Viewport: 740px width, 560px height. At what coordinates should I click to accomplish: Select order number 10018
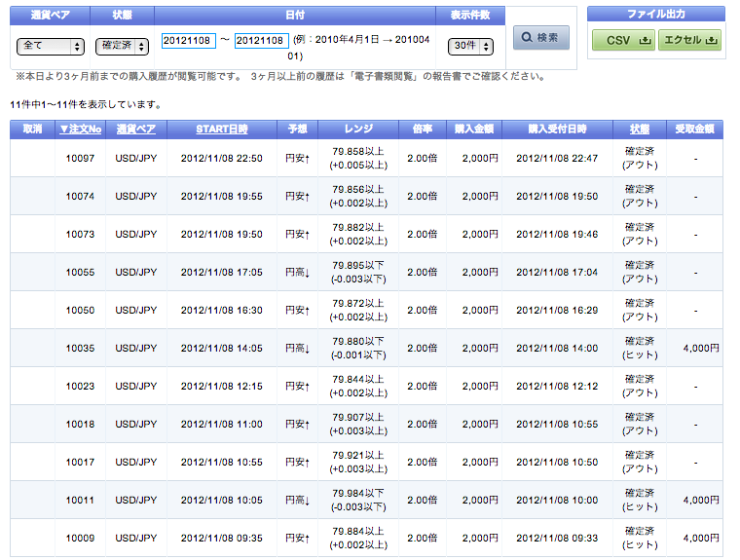(80, 425)
